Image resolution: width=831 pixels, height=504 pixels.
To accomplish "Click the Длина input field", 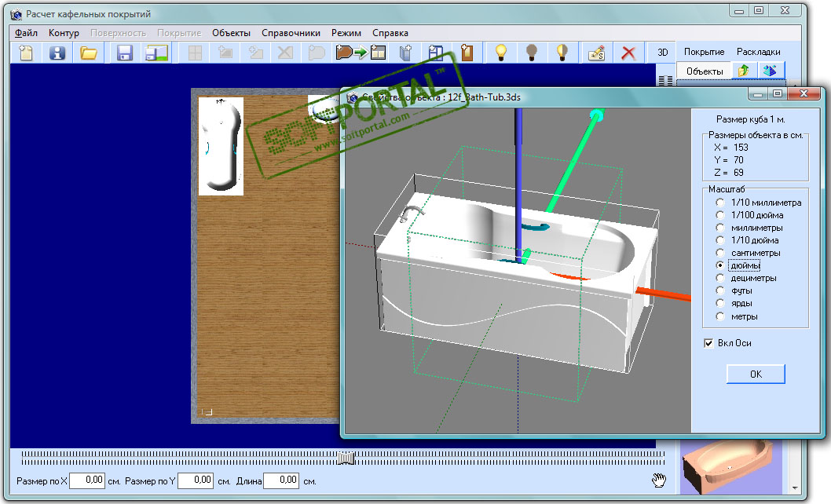I will click(x=281, y=480).
